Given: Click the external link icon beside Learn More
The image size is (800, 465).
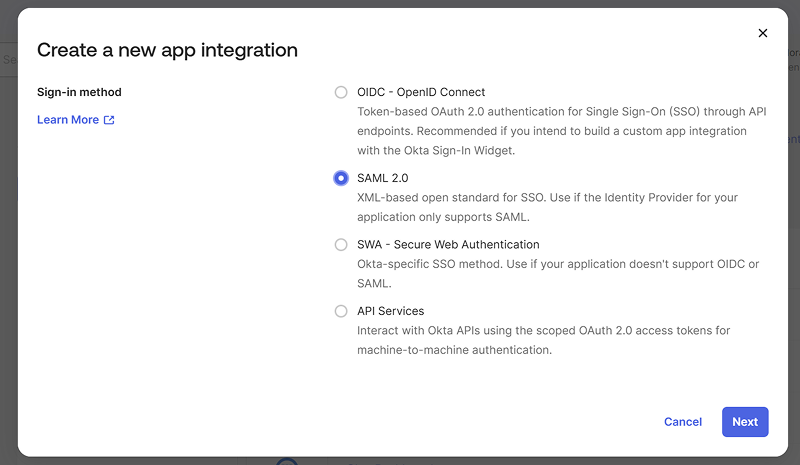Looking at the screenshot, I should [109, 120].
